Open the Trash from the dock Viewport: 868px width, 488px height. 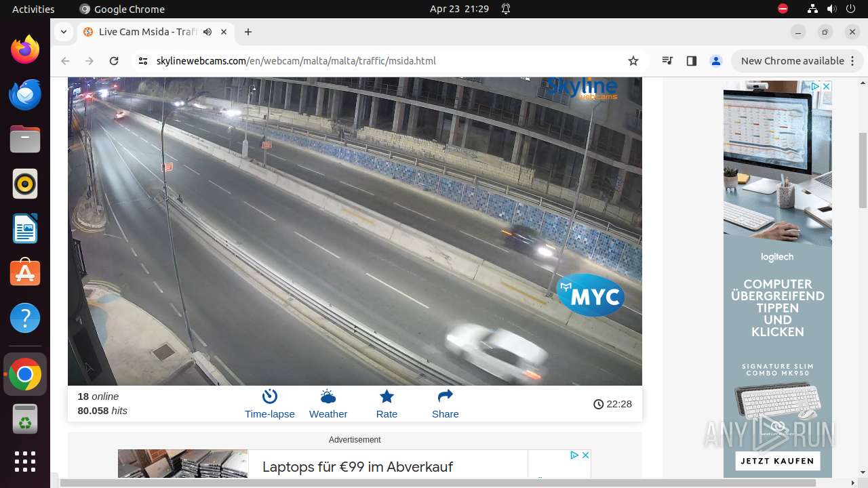(x=25, y=419)
